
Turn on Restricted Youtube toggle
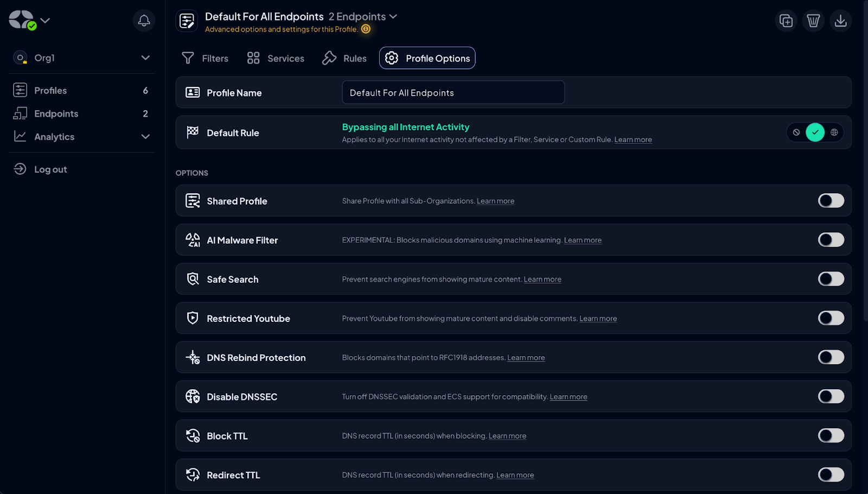tap(831, 318)
